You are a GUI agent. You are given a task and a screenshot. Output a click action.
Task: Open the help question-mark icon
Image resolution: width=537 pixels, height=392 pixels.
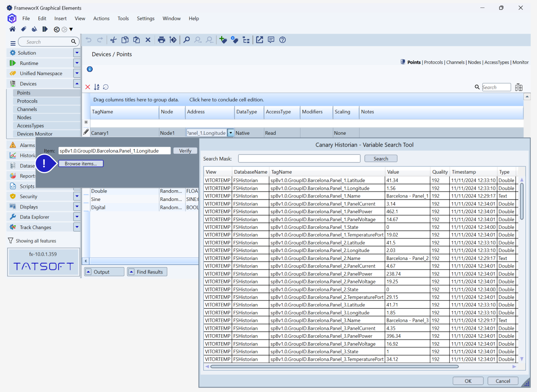(283, 40)
